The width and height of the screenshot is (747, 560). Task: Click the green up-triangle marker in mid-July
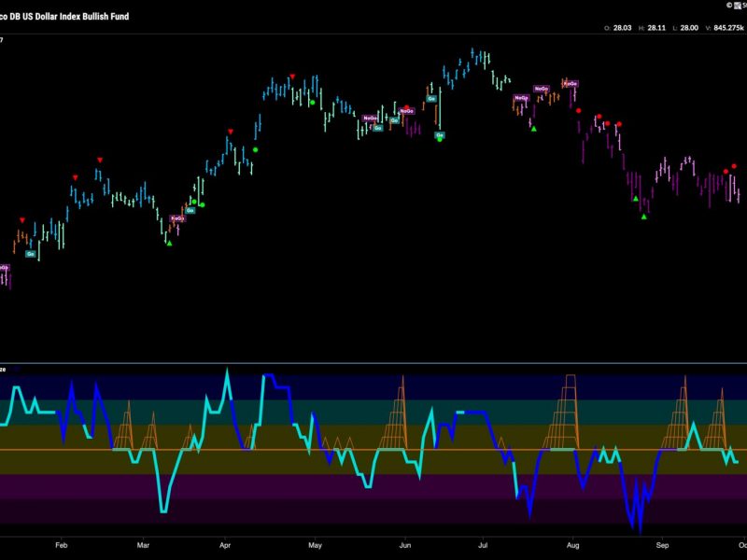tap(534, 129)
